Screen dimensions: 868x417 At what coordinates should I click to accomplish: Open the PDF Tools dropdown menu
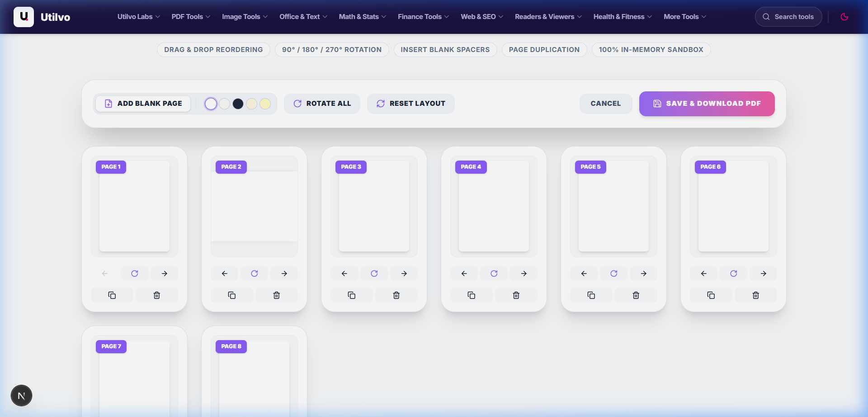coord(191,17)
